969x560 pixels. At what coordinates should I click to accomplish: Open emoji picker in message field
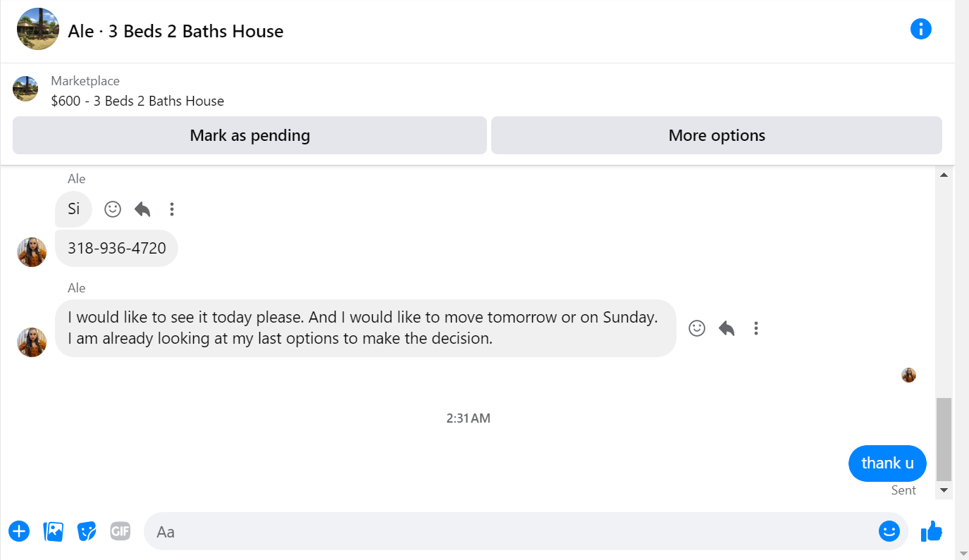click(x=889, y=531)
